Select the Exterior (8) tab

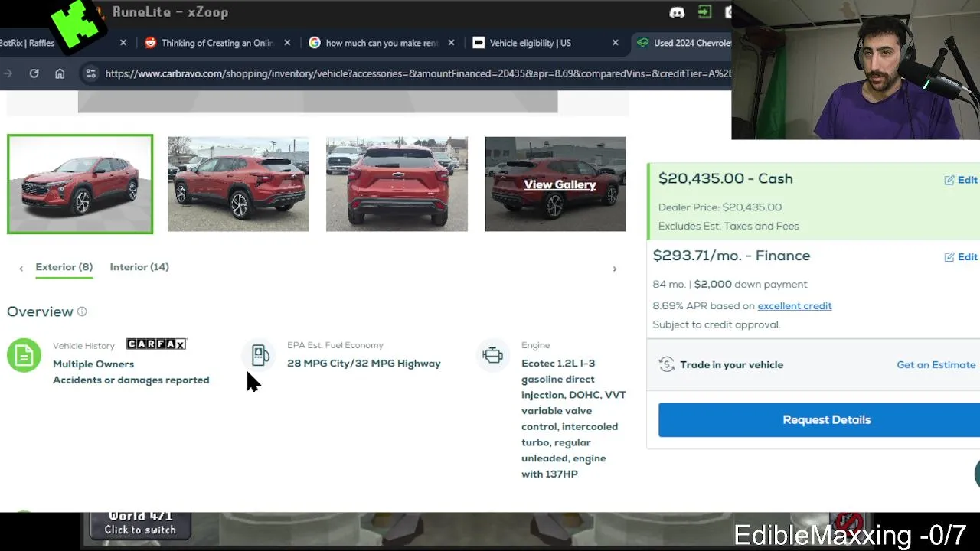(x=64, y=267)
